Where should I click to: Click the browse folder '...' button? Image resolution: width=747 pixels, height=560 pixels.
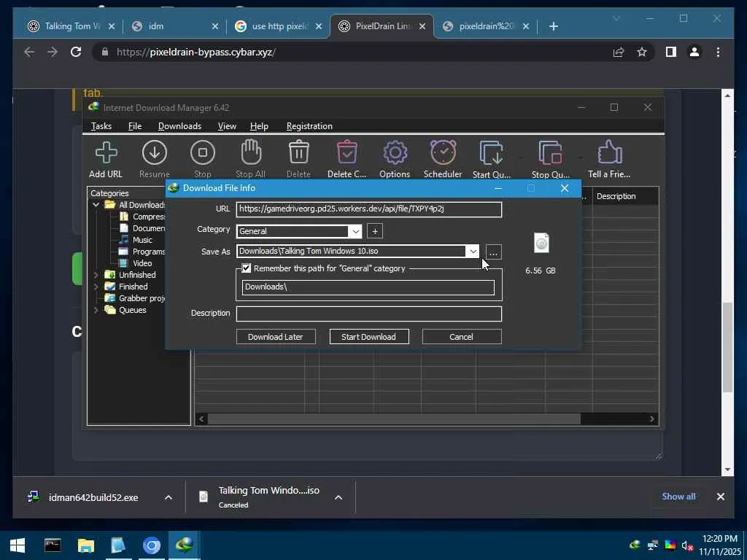[x=494, y=252]
